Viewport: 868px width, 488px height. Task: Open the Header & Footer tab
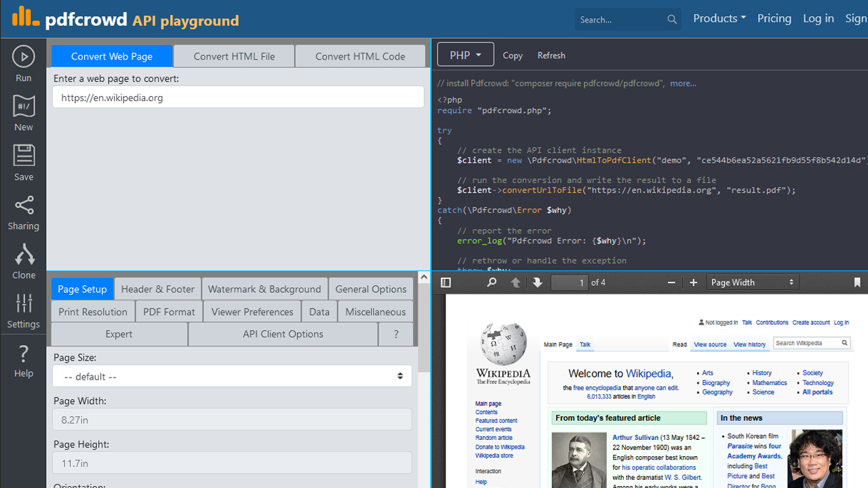click(158, 289)
